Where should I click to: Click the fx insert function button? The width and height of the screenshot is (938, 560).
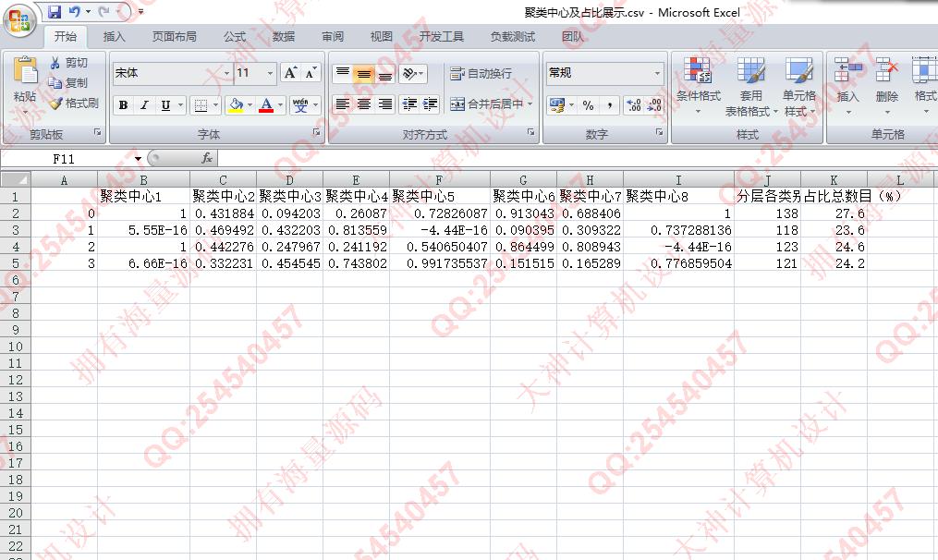point(207,158)
